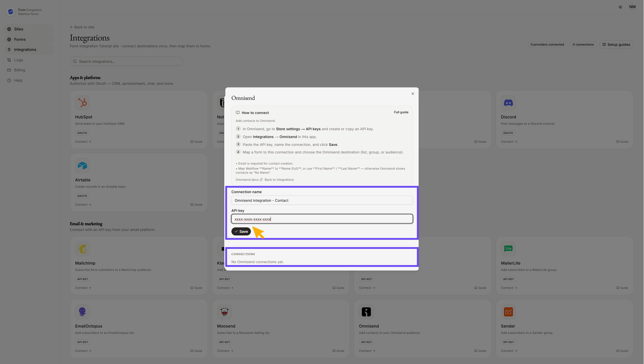Connect Mailchimp integration

coord(83,288)
